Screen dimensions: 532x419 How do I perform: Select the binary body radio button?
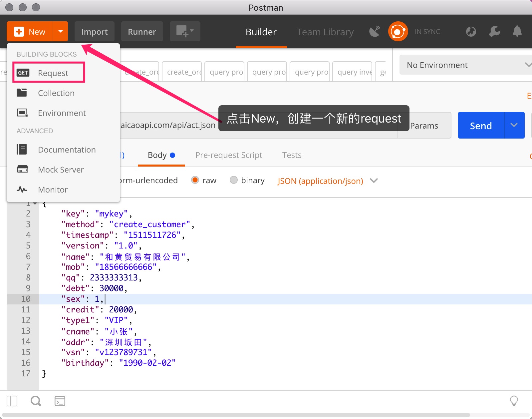coord(234,180)
